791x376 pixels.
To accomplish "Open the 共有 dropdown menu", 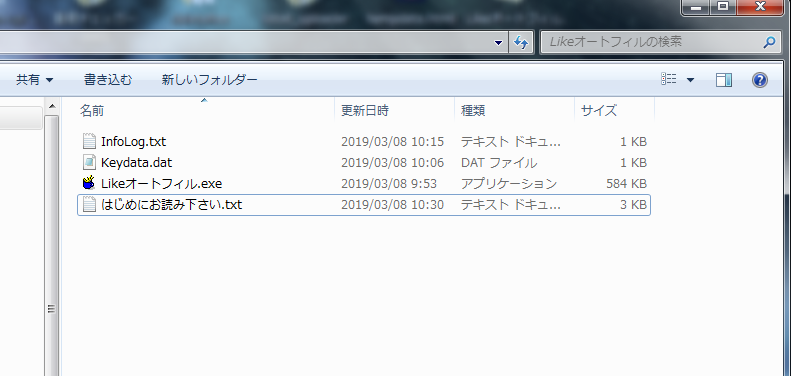I will pyautogui.click(x=34, y=80).
